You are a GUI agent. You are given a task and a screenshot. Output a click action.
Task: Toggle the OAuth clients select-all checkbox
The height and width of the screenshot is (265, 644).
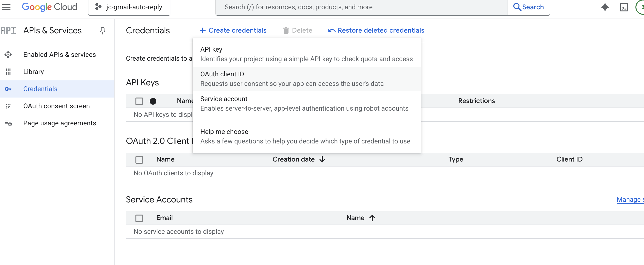[139, 160]
